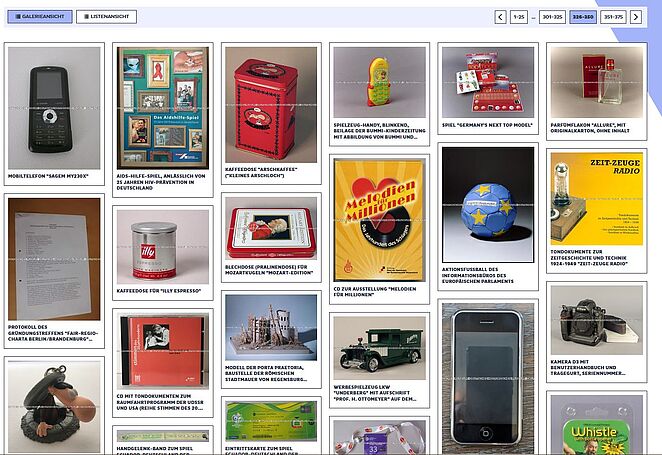Viewport: 662px width, 455px height.
Task: Click caption Handgelenk-Band zum Spiel
Action: tap(155, 450)
